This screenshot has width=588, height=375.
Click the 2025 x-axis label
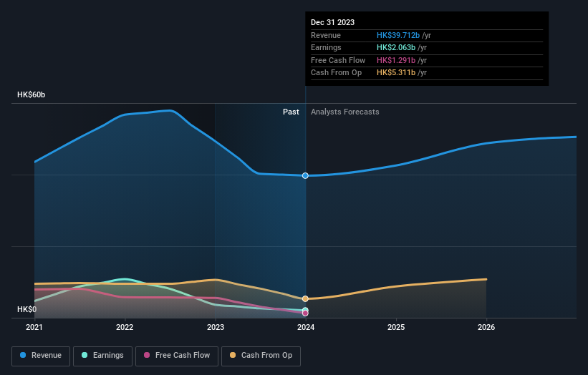click(396, 328)
